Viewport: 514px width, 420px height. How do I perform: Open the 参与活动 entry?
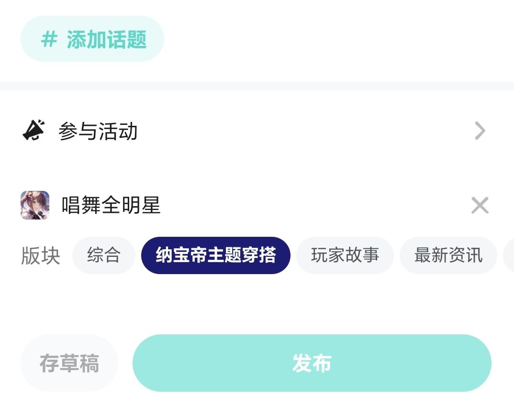(x=98, y=131)
